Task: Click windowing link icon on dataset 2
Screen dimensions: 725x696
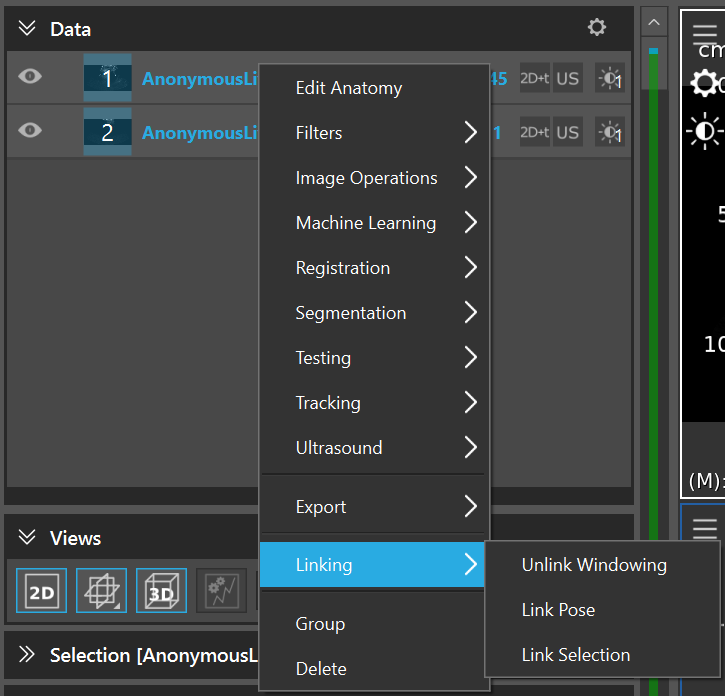Action: [608, 133]
